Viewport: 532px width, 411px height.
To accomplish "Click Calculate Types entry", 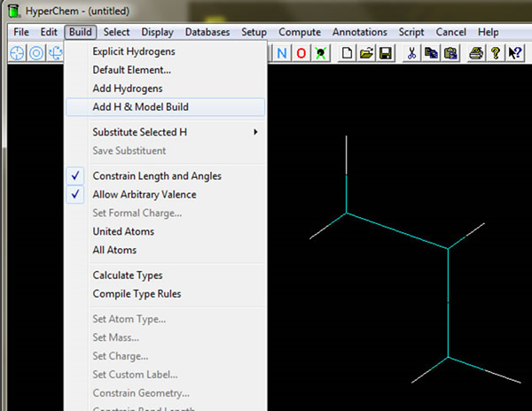I will pos(128,275).
